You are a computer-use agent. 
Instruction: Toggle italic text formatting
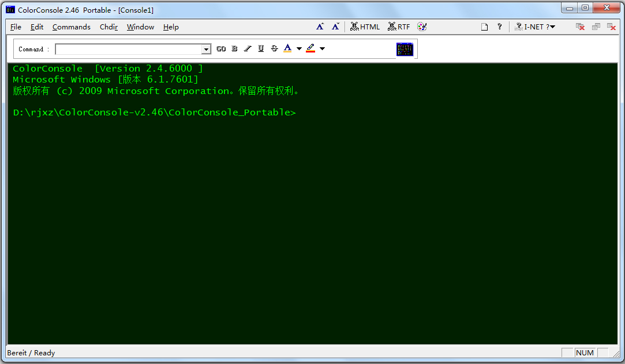(248, 48)
